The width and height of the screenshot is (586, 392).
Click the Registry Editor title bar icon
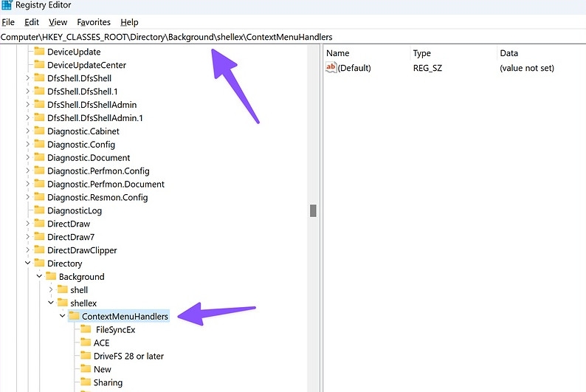(7, 5)
